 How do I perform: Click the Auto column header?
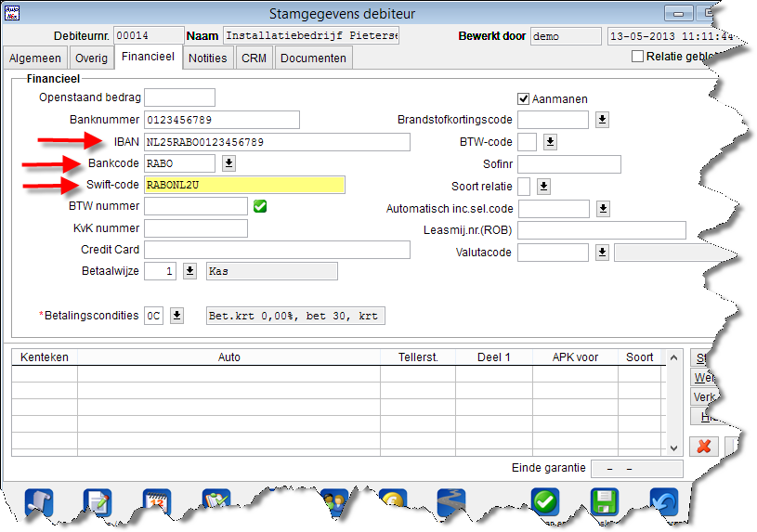pos(228,357)
